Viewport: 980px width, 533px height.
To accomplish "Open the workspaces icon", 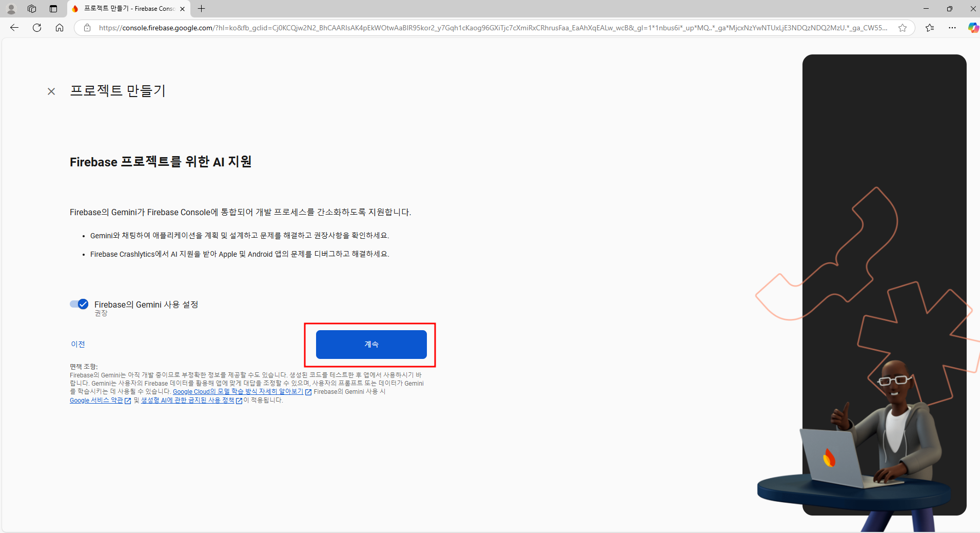I will [32, 9].
